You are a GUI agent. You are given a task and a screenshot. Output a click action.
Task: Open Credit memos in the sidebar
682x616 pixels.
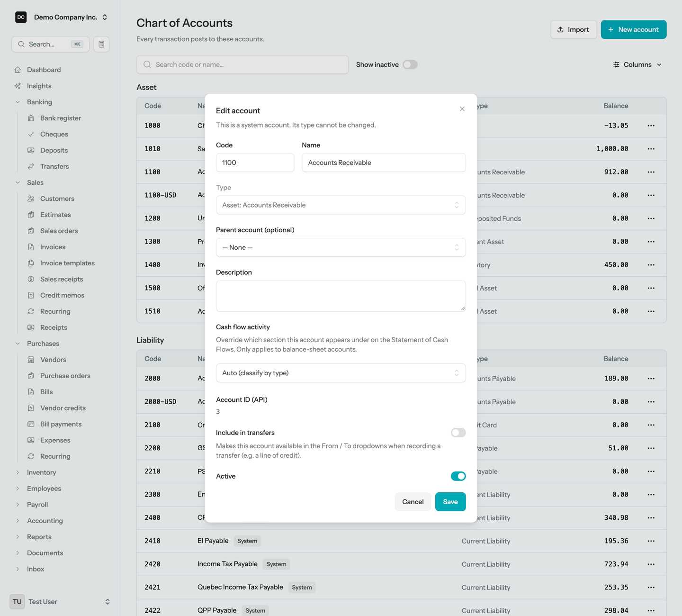click(62, 295)
